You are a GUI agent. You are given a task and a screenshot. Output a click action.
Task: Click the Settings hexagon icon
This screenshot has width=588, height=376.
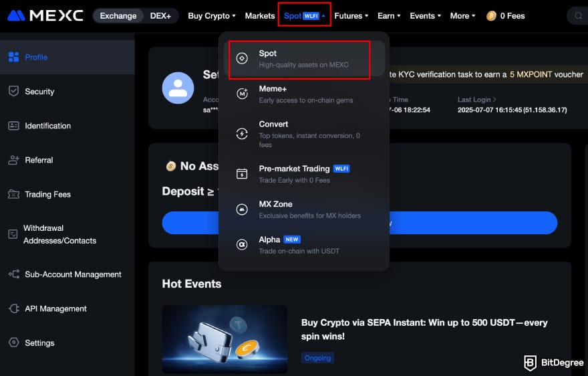pyautogui.click(x=14, y=343)
